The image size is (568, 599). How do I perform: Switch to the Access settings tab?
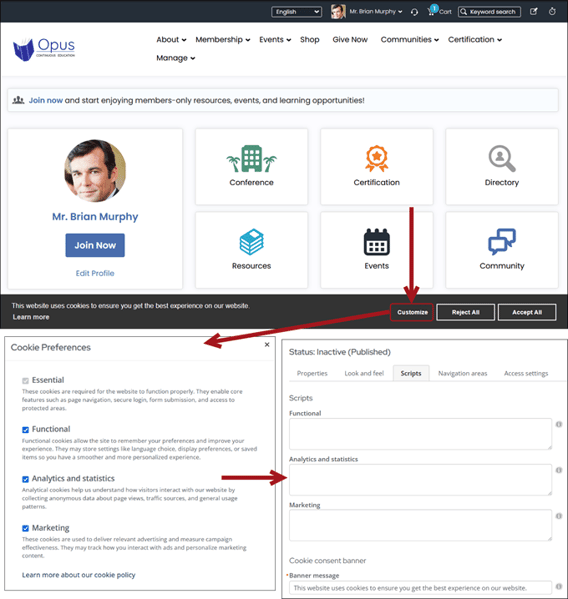(526, 373)
